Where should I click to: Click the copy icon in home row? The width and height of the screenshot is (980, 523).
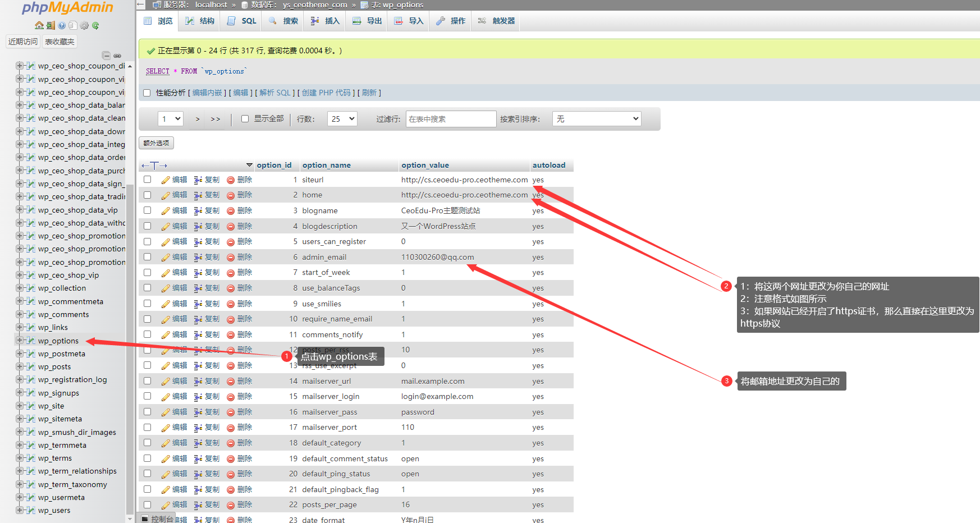coord(198,195)
